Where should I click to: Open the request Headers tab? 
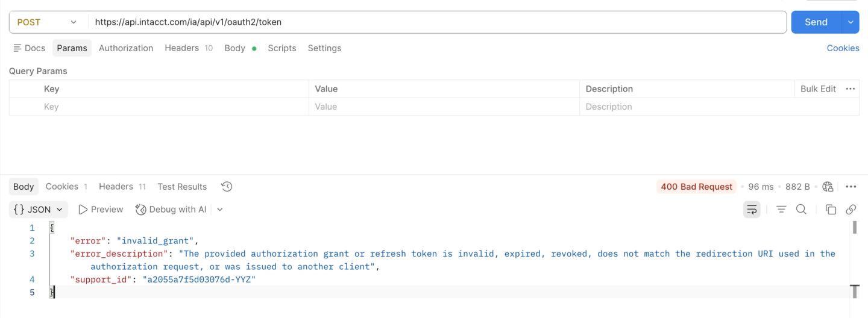189,48
